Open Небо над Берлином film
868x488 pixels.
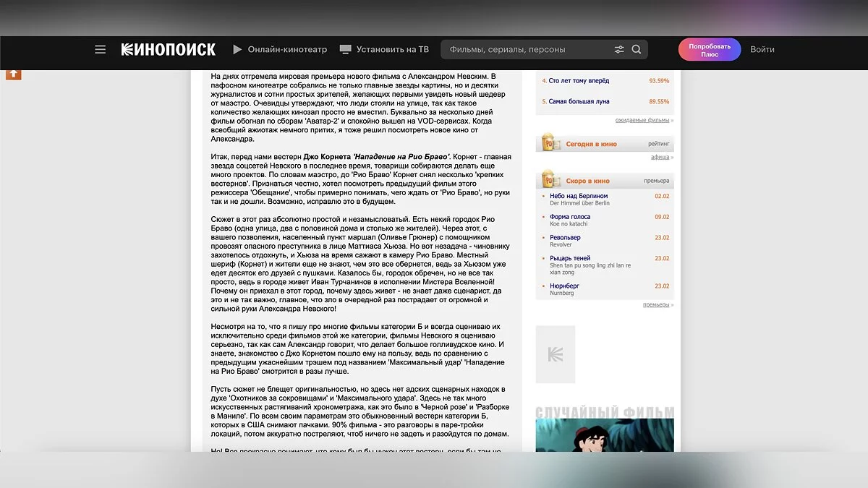(579, 196)
